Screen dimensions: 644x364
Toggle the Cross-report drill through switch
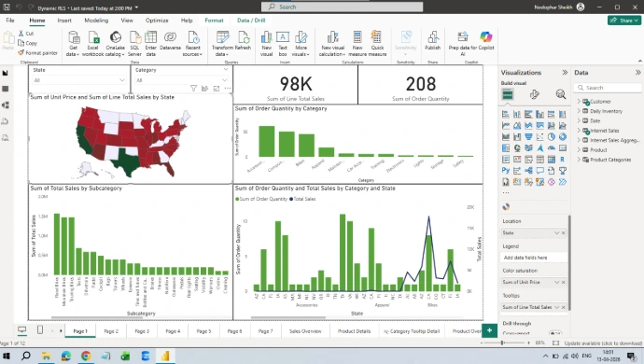coord(555,333)
